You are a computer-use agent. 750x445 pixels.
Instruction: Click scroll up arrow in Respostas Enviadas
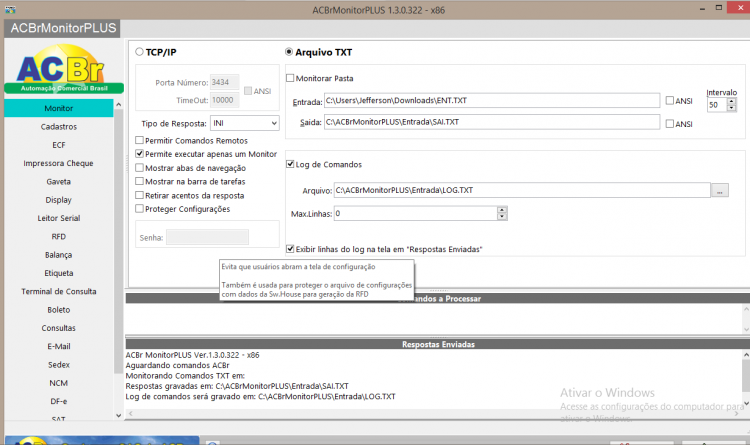click(x=746, y=355)
